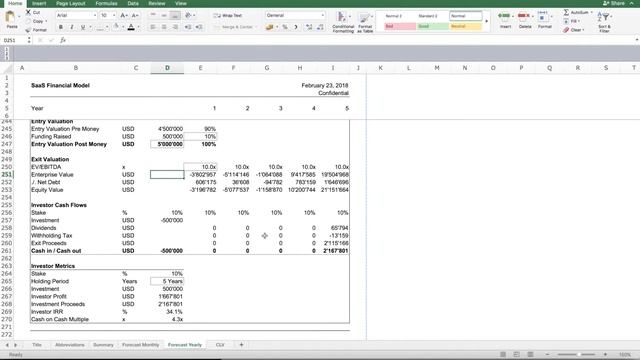Viewport: 640px width, 360px height.
Task: Align text to middle vertically
Action: 164,16
